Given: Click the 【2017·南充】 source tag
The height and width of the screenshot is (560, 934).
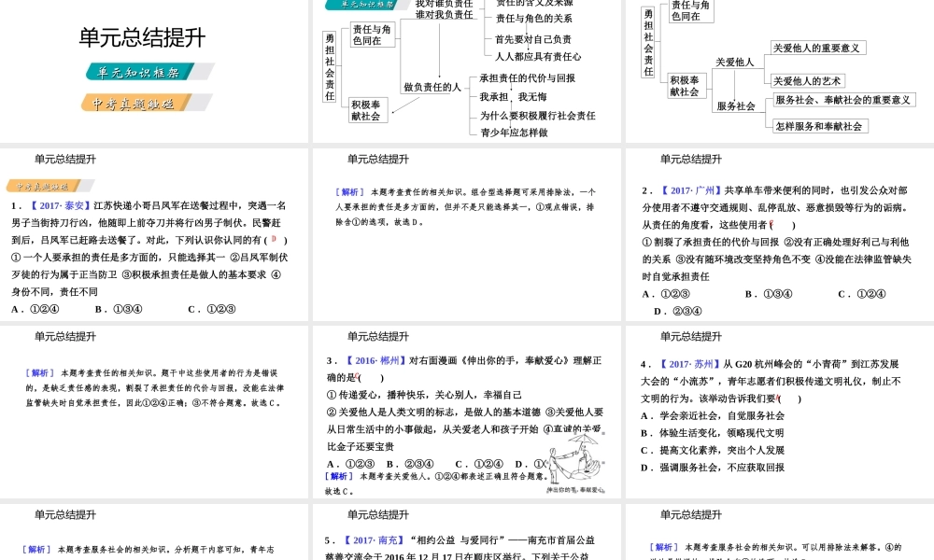Looking at the screenshot, I should click(373, 539).
